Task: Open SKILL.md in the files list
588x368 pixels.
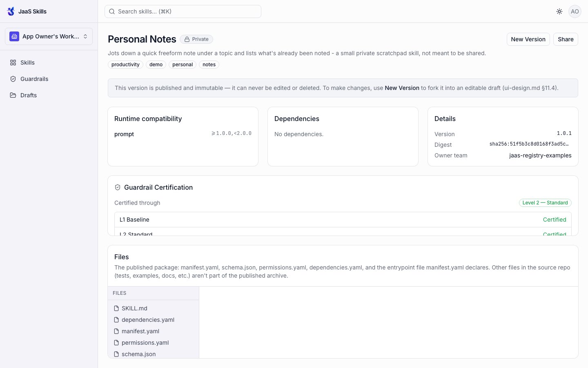Action: click(x=153, y=308)
